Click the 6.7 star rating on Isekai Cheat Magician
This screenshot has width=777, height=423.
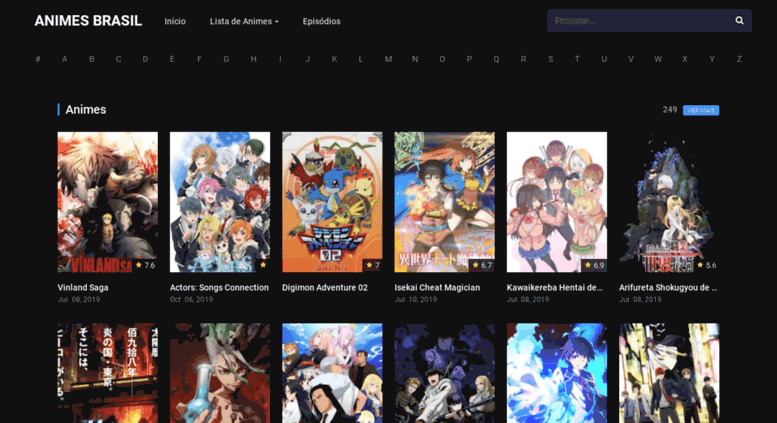[x=482, y=265]
